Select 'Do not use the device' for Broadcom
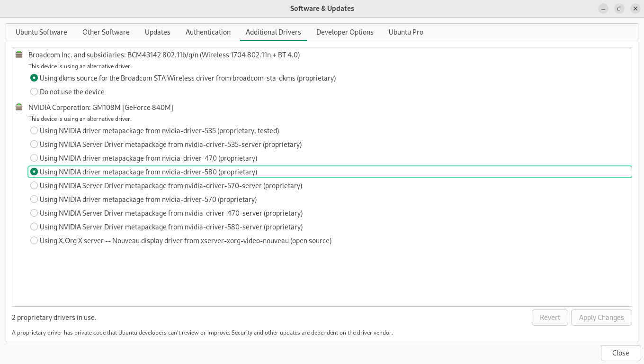Image resolution: width=644 pixels, height=364 pixels. point(34,92)
